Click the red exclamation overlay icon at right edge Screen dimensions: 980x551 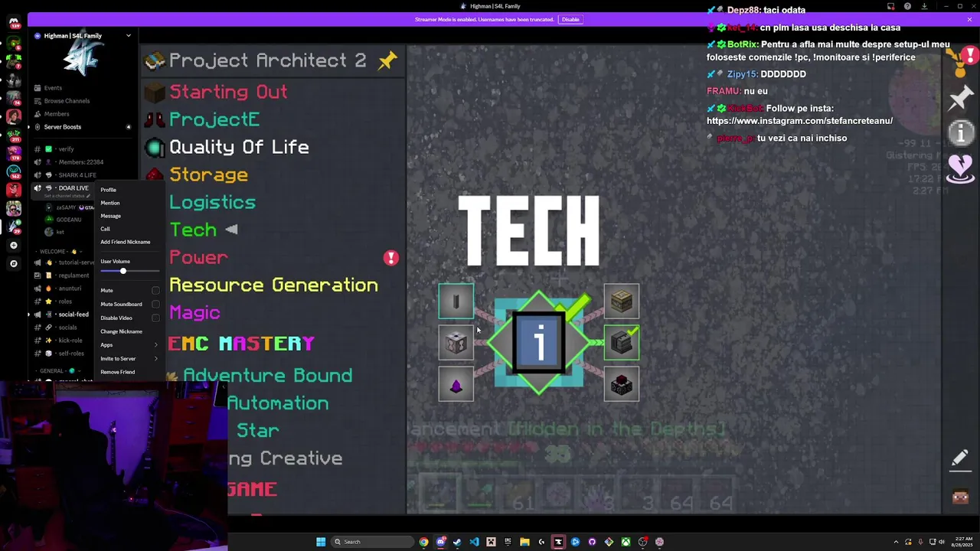coord(969,56)
